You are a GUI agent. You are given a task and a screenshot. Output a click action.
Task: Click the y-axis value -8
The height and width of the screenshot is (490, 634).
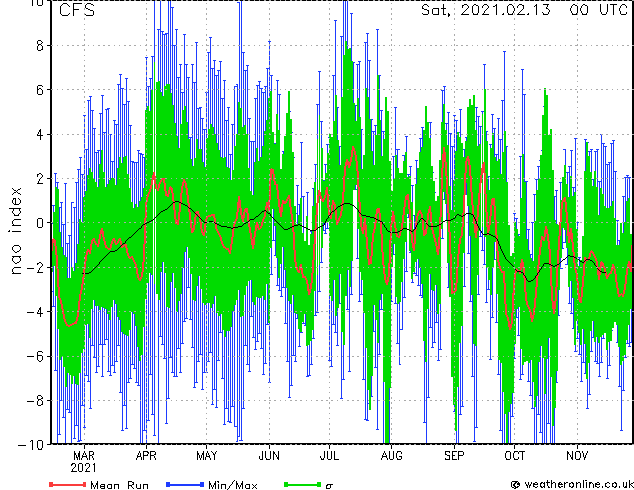coord(35,401)
